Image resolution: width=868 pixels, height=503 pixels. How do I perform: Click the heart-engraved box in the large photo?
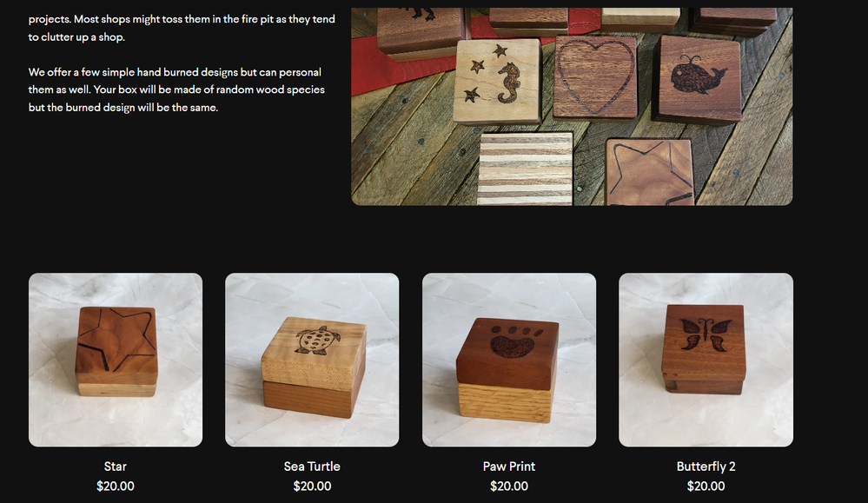point(595,77)
